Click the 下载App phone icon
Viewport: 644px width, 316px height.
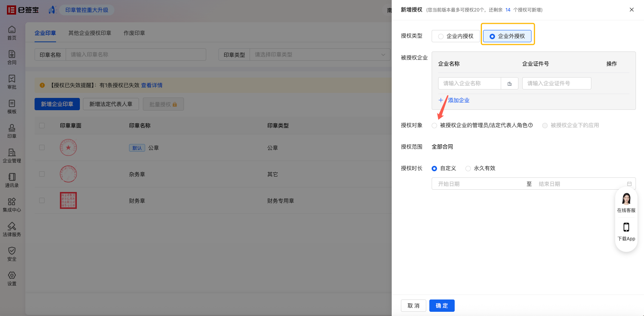(x=626, y=227)
